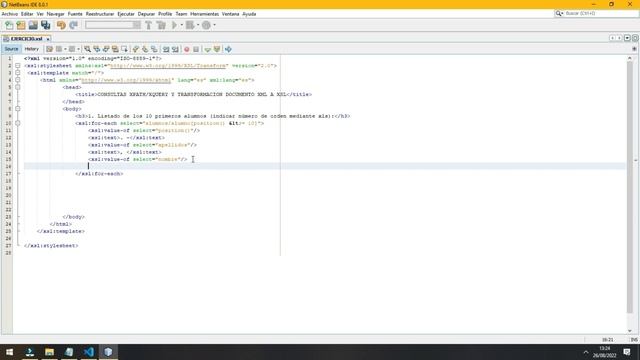Collapse the xsl:stylesheet fold on line 2
The height and width of the screenshot is (360, 640).
(18, 66)
